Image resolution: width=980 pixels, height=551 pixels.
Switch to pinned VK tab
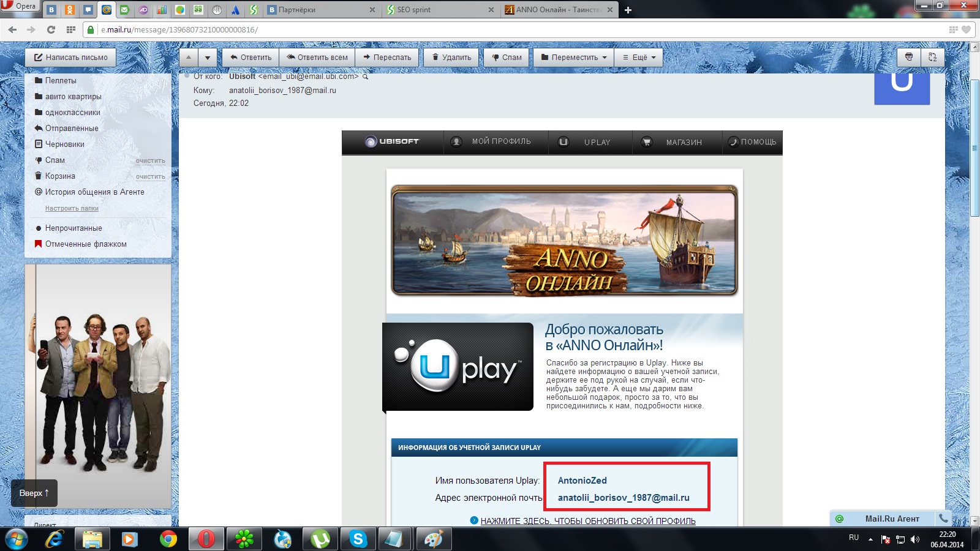tap(51, 10)
